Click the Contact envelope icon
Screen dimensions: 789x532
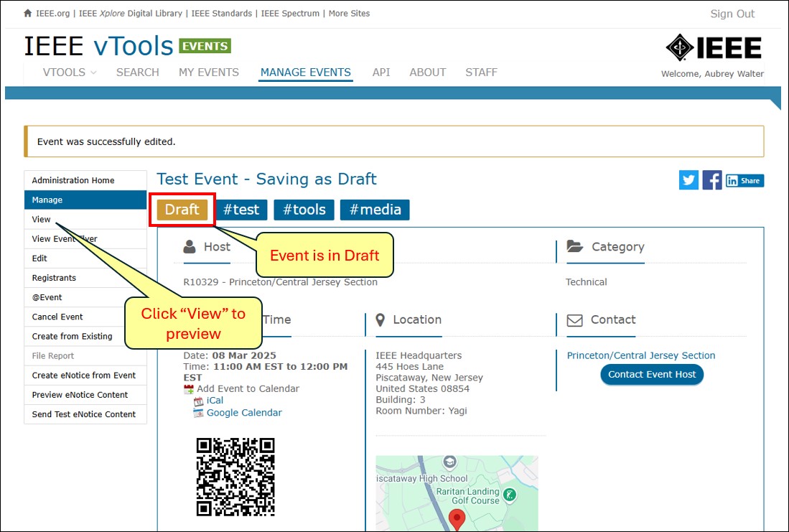tap(574, 320)
